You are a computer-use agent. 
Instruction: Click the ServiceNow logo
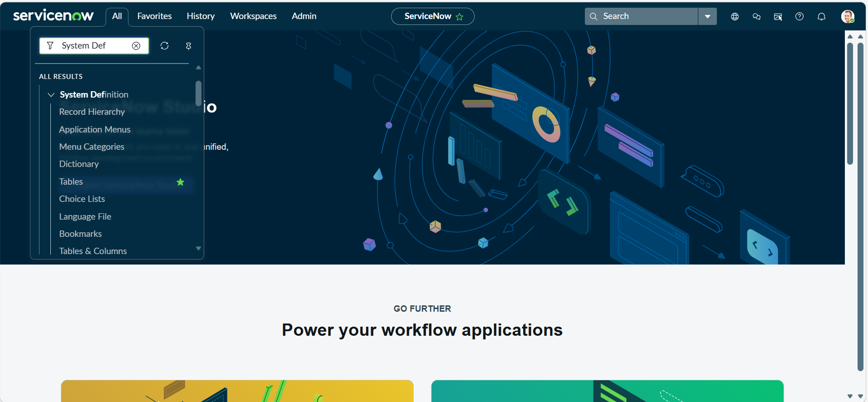click(53, 16)
